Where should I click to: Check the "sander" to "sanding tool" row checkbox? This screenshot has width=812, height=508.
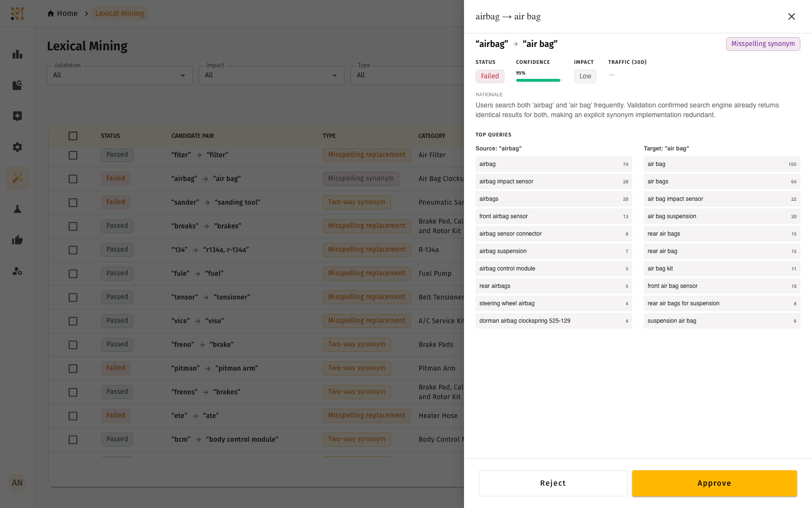click(x=73, y=203)
